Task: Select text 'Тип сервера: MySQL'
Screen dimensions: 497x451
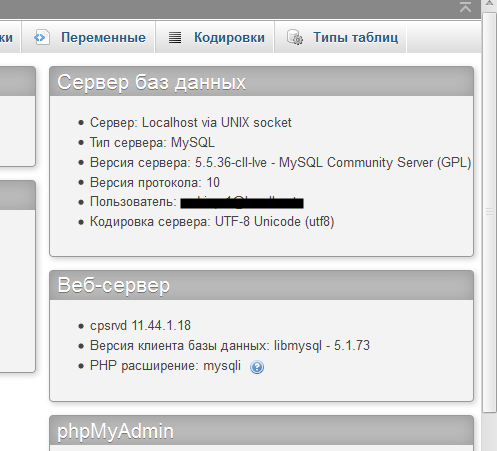Action: (x=152, y=143)
